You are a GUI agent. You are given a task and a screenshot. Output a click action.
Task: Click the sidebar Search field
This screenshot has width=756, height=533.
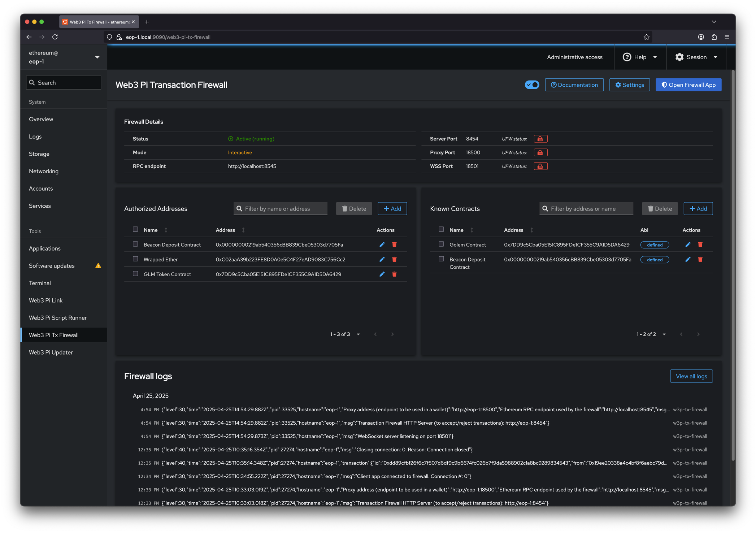coord(64,83)
